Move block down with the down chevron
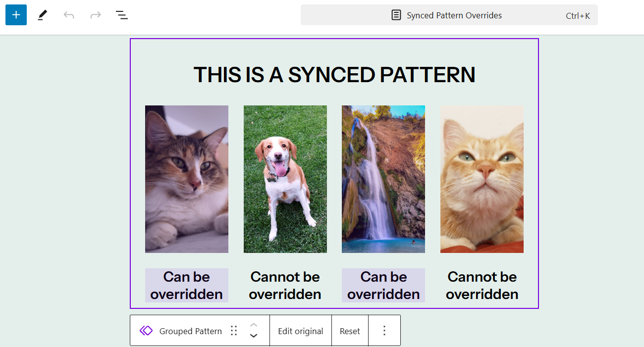The height and width of the screenshot is (347, 644). point(254,336)
